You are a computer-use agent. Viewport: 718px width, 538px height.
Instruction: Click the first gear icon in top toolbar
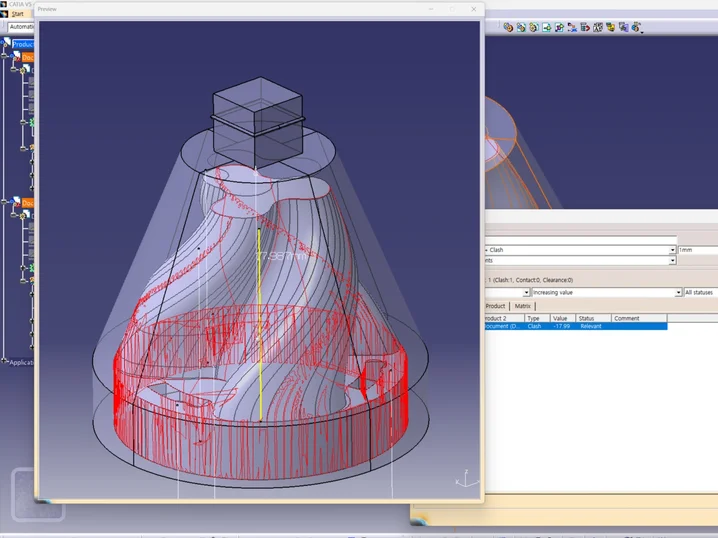click(x=509, y=28)
